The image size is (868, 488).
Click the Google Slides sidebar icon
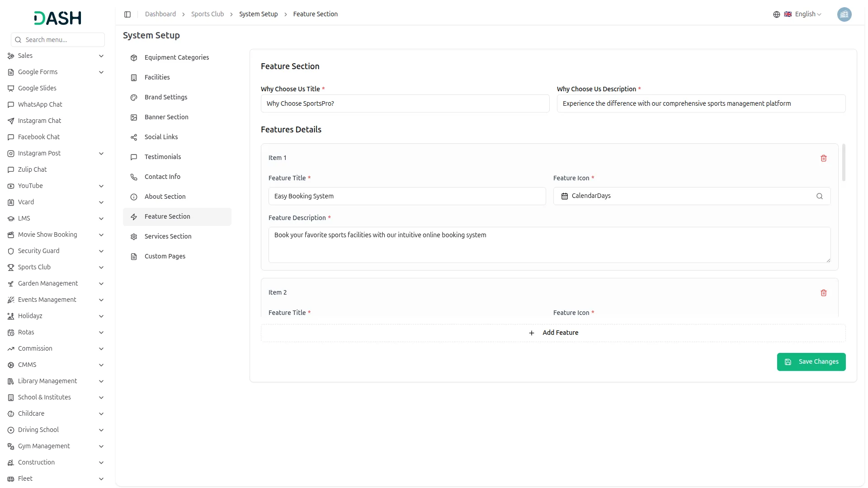coord(11,89)
